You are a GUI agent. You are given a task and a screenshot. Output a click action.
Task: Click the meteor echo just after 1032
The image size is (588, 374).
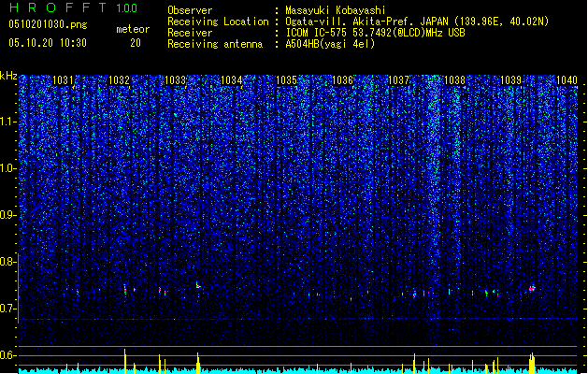[x=125, y=290]
